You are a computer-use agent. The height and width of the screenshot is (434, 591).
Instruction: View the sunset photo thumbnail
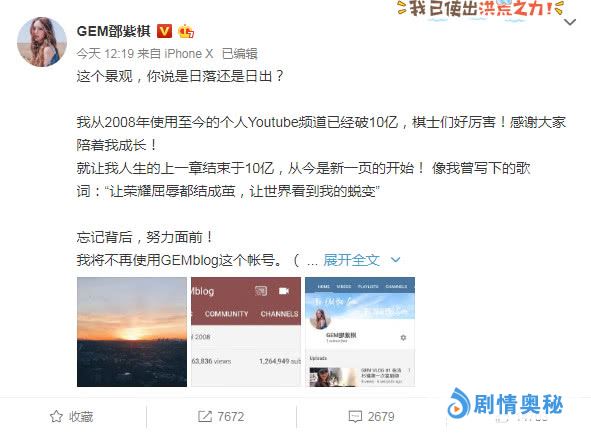click(132, 332)
